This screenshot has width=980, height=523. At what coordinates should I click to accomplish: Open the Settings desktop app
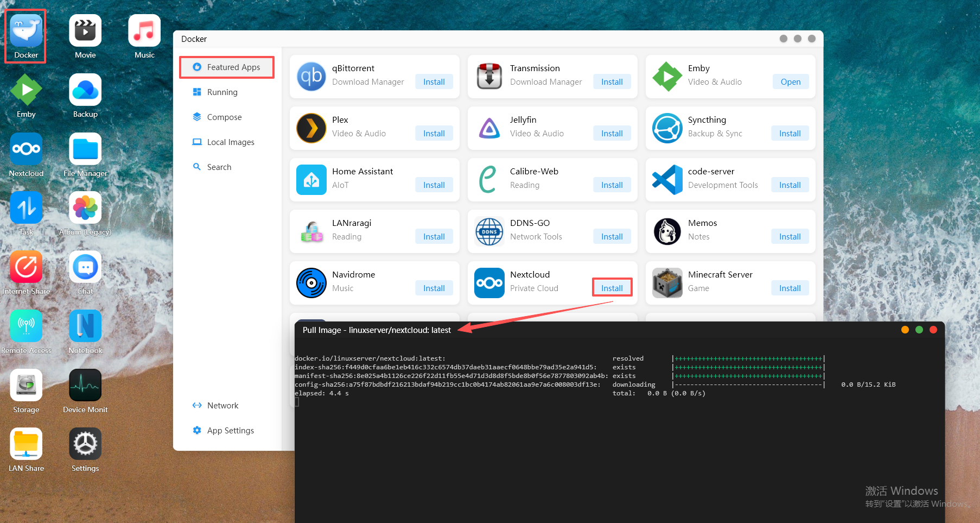(85, 444)
